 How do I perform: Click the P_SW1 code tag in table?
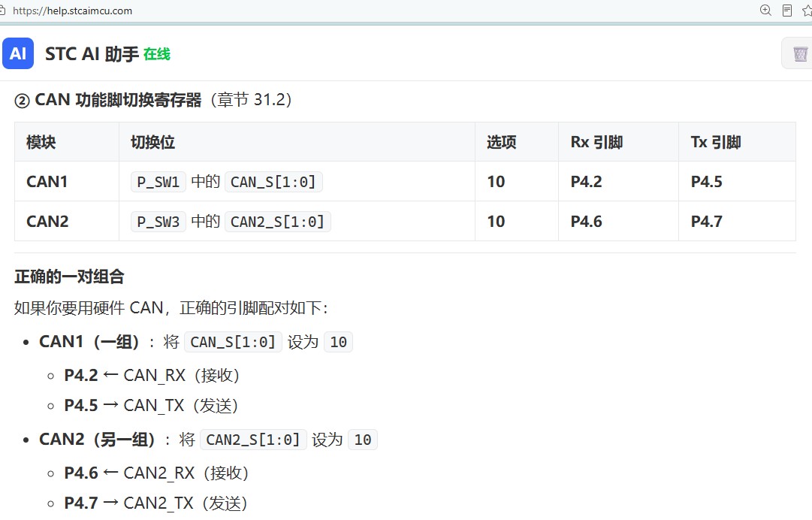[x=158, y=182]
